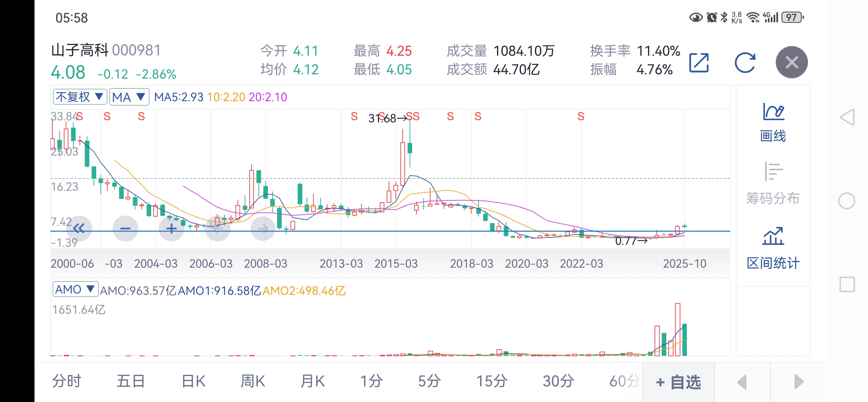This screenshot has width=868, height=402.
Task: Click the share/export arrow icon
Action: 699,63
